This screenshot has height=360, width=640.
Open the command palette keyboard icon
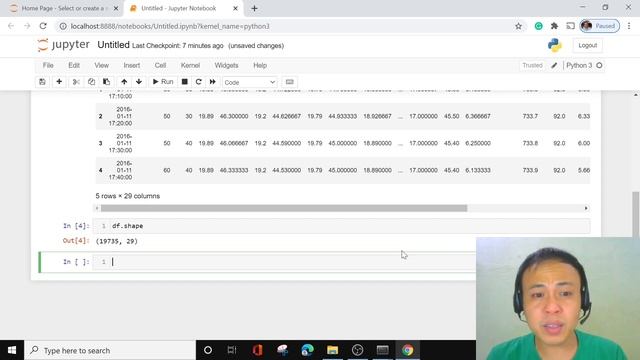[289, 82]
